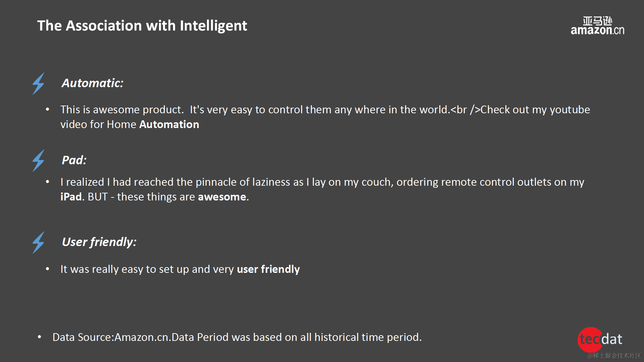Click the "@稀土掘金技术社区" watermark
The height and width of the screenshot is (362, 644).
tap(614, 356)
